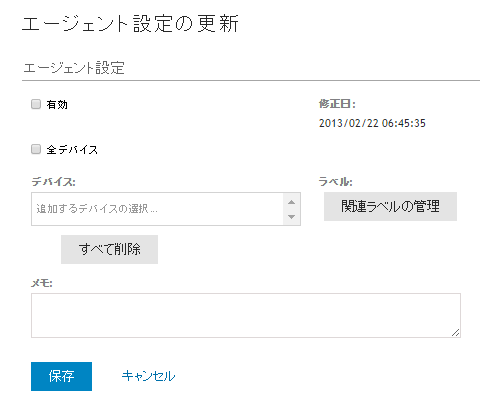Select the 2013/02/22 06:45:35 timestamp text
480x402 pixels.
pyautogui.click(x=372, y=123)
